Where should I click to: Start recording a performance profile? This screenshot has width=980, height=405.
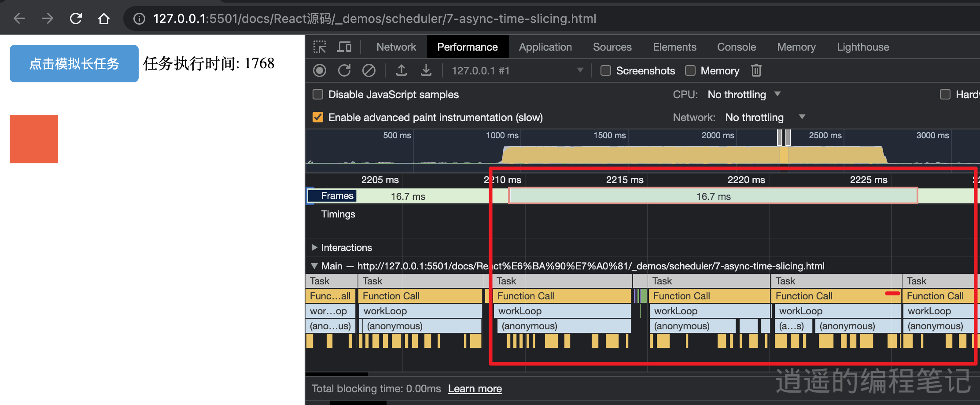(x=320, y=70)
